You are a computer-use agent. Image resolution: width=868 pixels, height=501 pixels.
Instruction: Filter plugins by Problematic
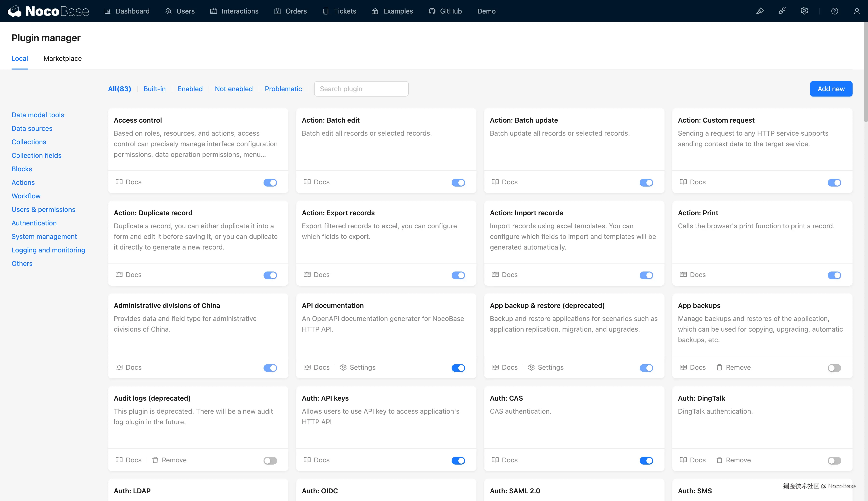click(x=283, y=89)
